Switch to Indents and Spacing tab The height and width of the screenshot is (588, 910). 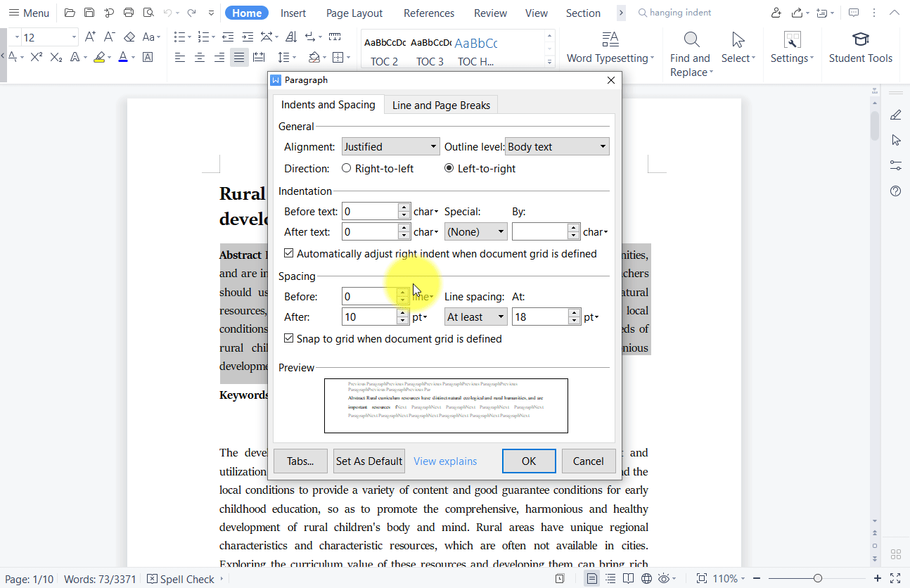point(328,104)
